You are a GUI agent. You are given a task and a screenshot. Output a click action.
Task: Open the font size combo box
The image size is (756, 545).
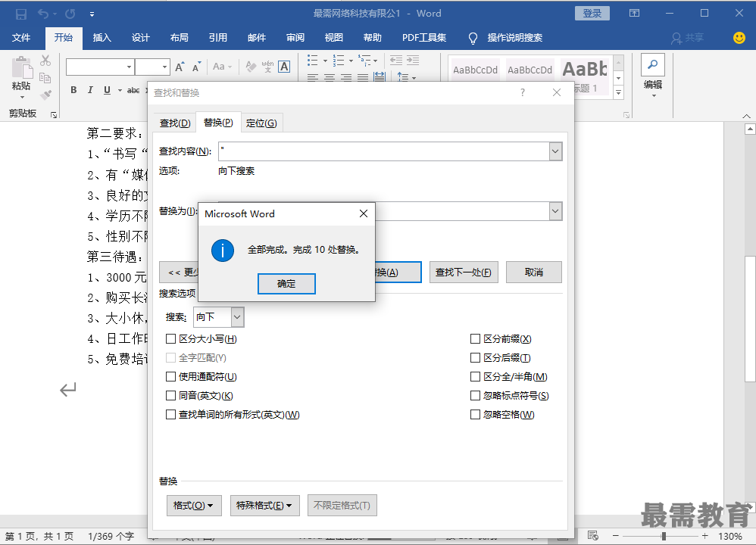click(152, 67)
